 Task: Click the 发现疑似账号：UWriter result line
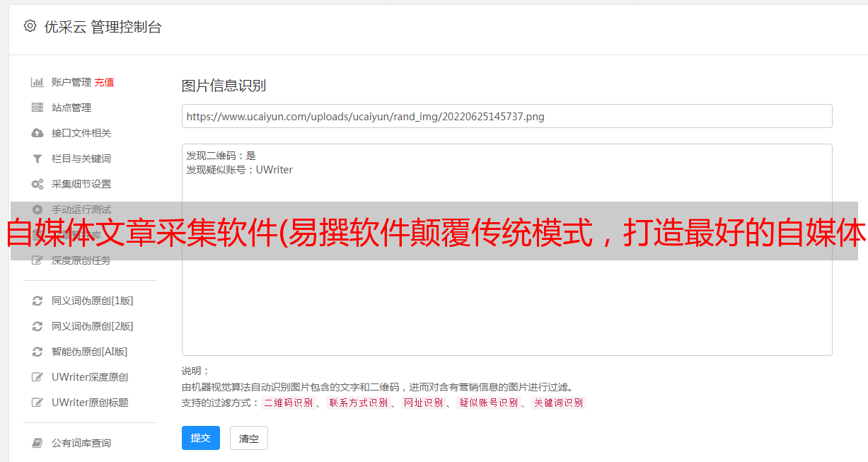click(x=239, y=170)
